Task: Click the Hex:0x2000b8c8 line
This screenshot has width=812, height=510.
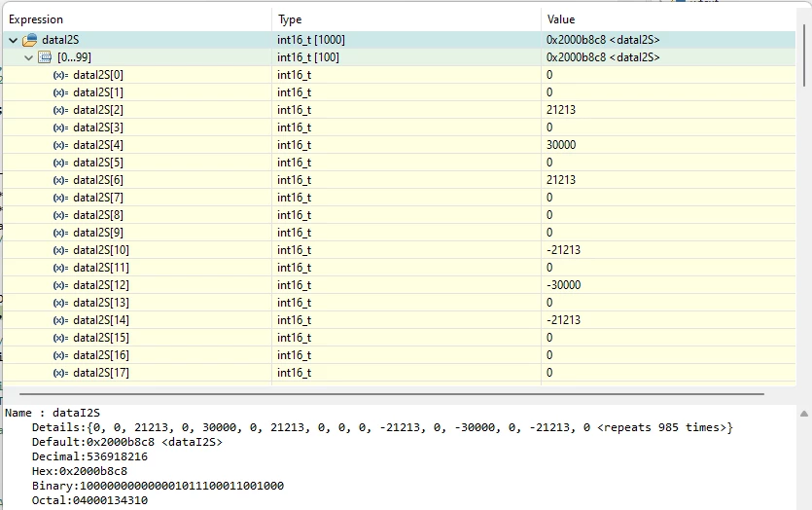Action: [x=79, y=471]
